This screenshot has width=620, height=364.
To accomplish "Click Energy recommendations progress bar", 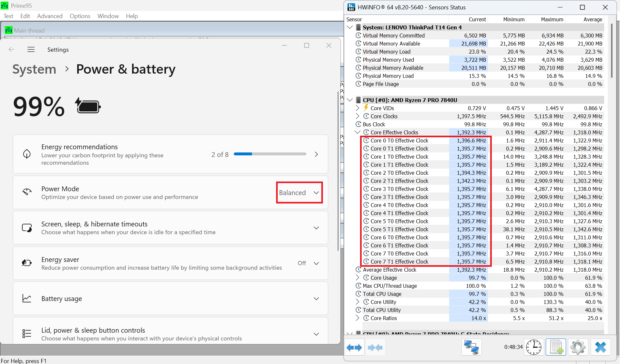I will click(270, 154).
